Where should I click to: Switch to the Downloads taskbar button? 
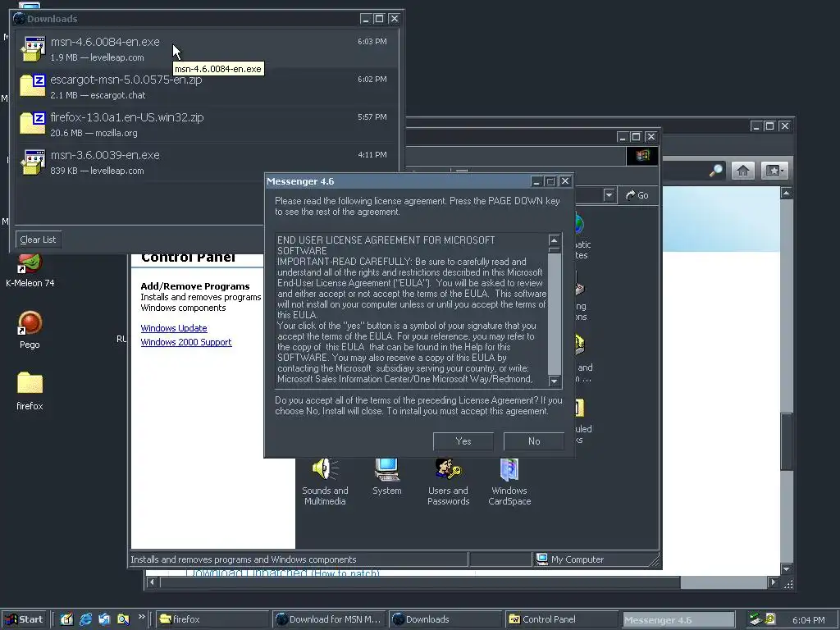click(x=445, y=619)
